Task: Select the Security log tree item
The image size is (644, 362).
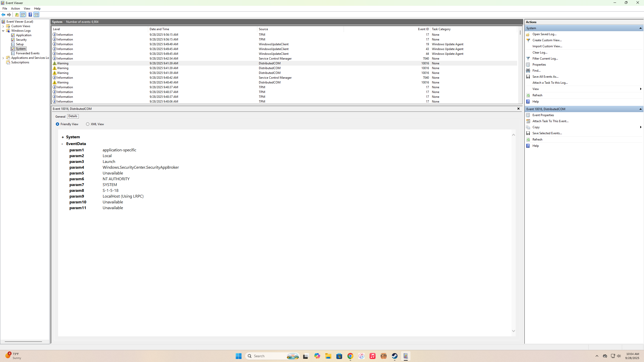Action: click(21, 40)
